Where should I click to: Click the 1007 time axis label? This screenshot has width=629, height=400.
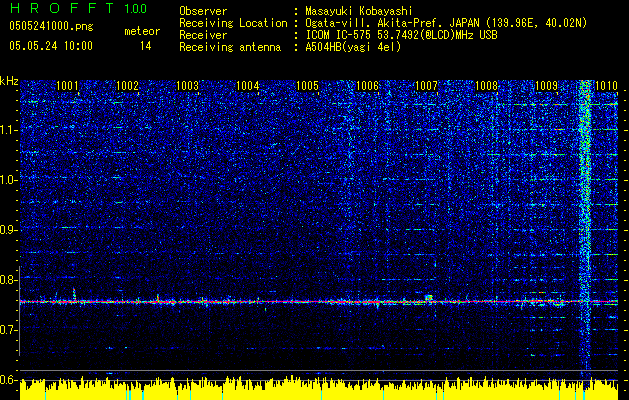click(x=426, y=85)
